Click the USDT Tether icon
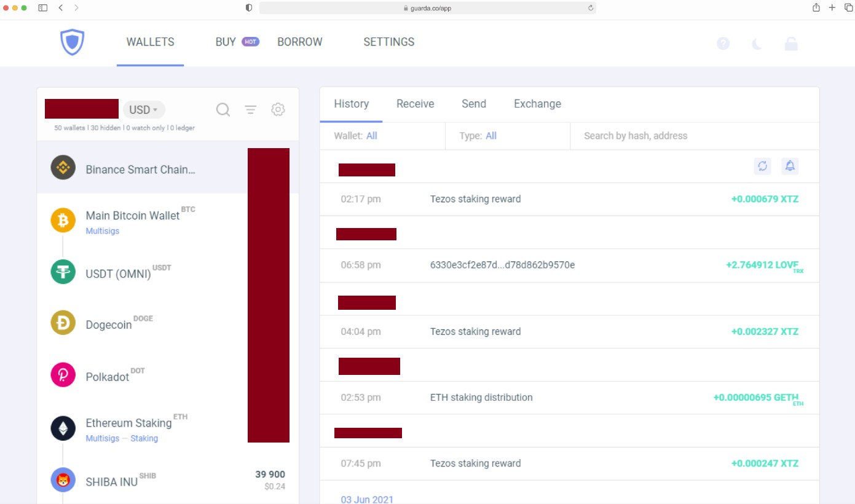 (63, 271)
